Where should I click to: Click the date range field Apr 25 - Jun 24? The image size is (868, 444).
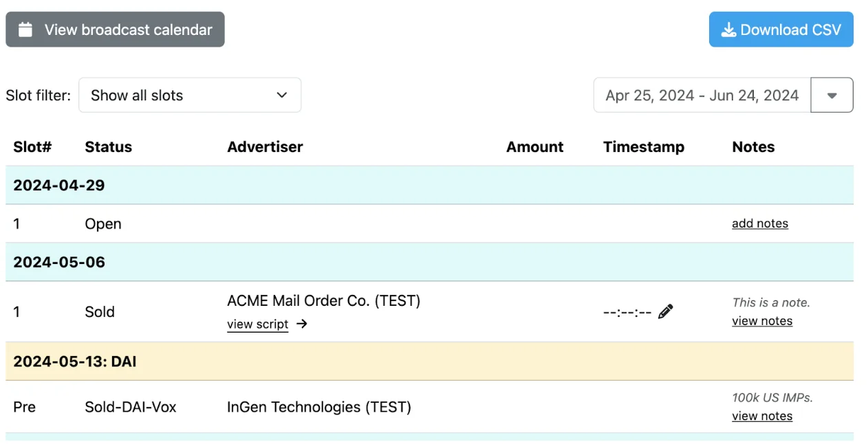point(702,96)
